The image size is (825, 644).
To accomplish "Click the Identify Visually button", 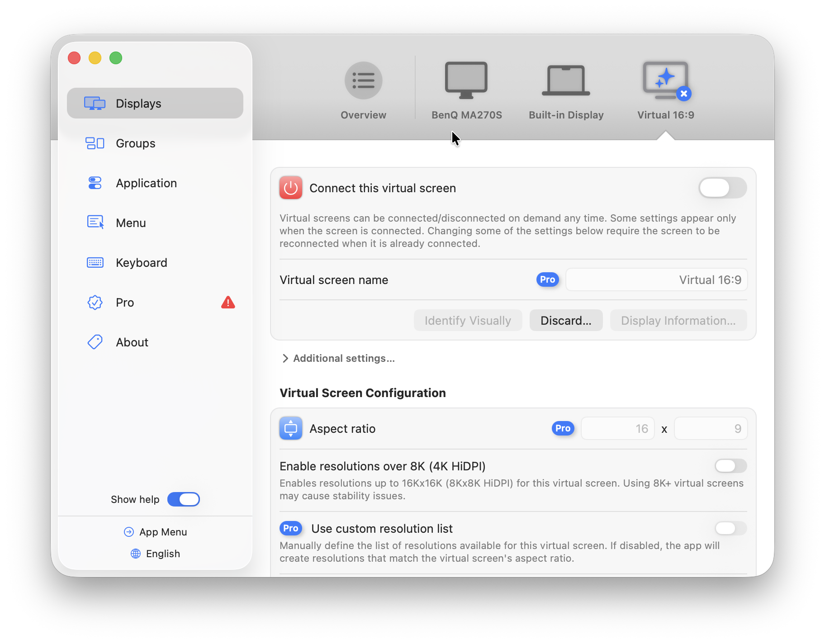I will (468, 321).
